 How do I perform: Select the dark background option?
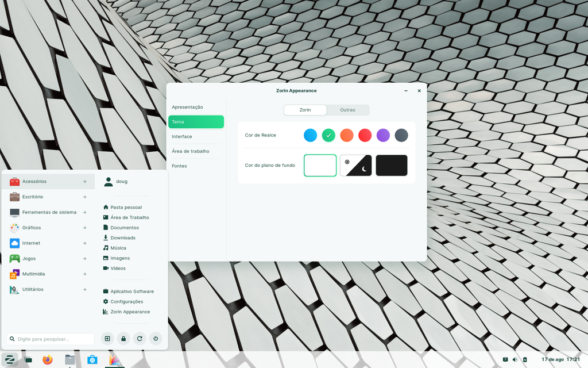point(392,165)
